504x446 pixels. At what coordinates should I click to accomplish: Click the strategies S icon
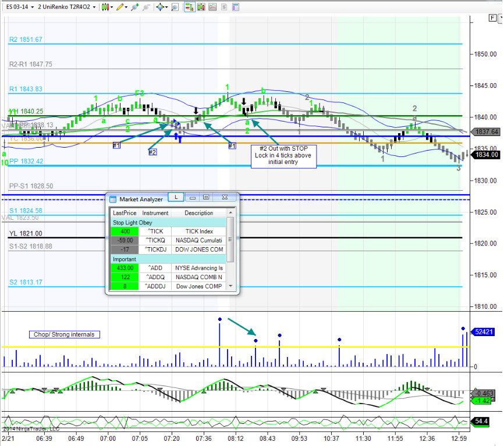click(x=225, y=7)
